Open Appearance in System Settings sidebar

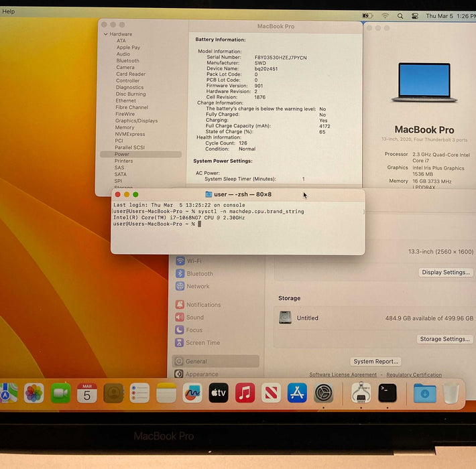196,374
